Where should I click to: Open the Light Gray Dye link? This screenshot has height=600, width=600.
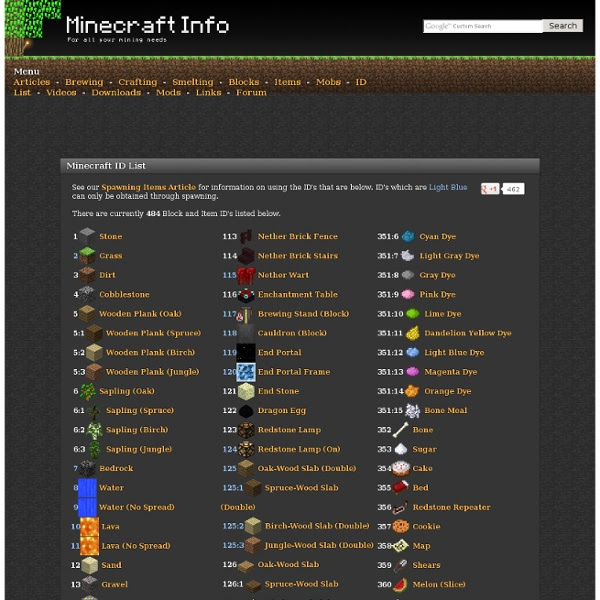click(449, 256)
